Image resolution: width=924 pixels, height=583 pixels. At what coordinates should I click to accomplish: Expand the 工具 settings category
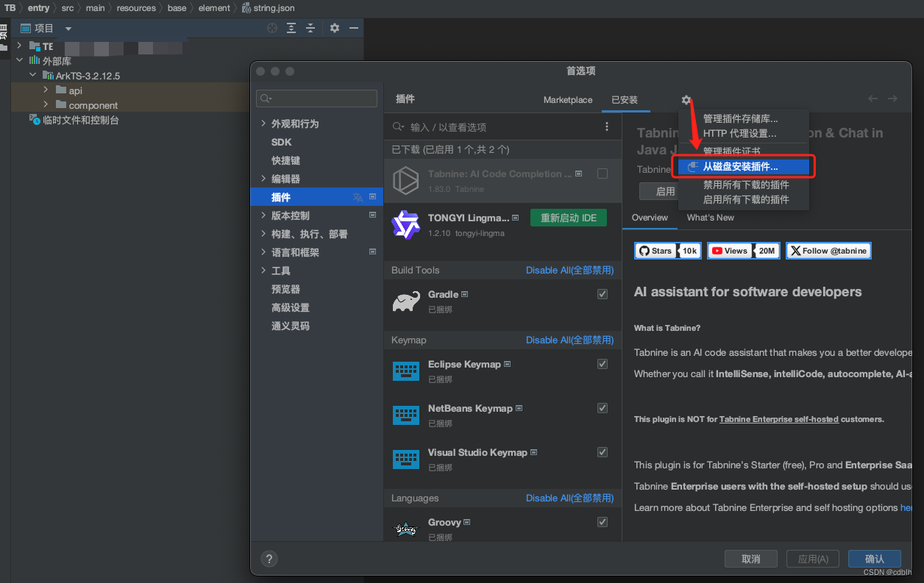(x=264, y=271)
